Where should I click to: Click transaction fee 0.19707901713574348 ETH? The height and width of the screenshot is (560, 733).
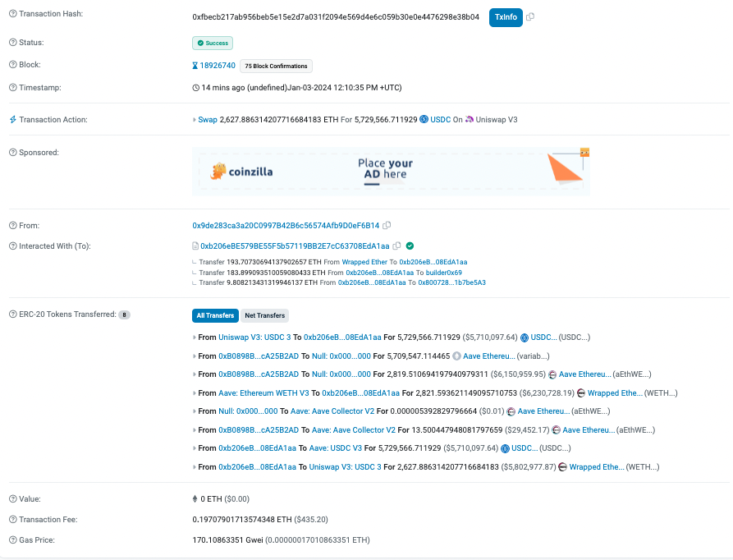(242, 520)
